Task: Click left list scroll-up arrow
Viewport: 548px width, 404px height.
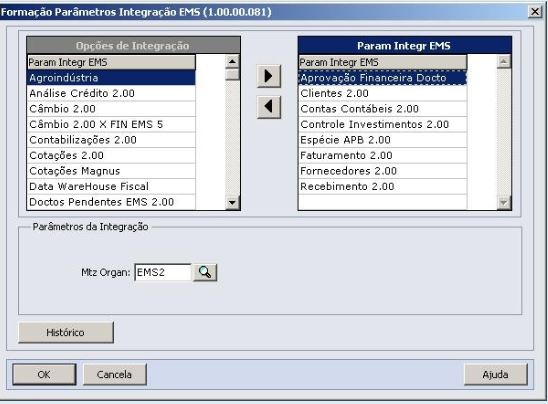Action: click(232, 62)
